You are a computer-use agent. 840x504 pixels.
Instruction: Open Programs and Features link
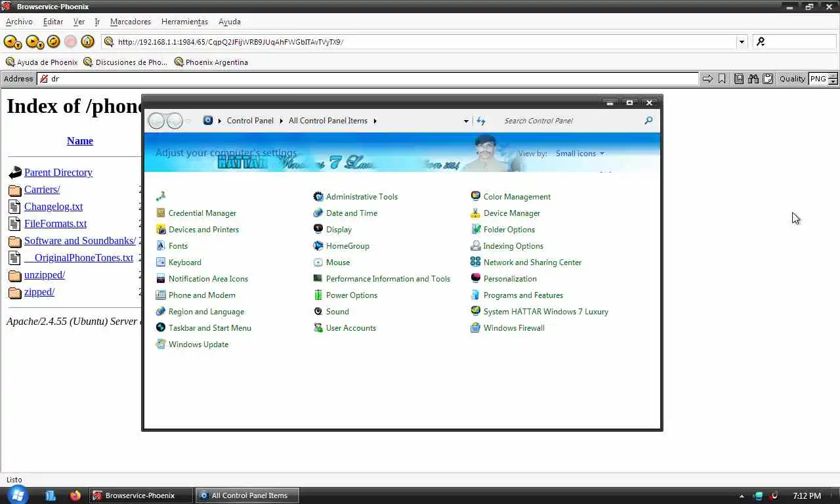tap(523, 295)
